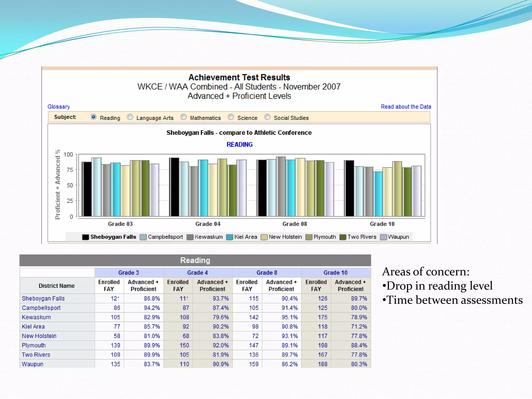The height and width of the screenshot is (399, 532).
Task: Open the New Holstein district row link
Action: point(39,336)
